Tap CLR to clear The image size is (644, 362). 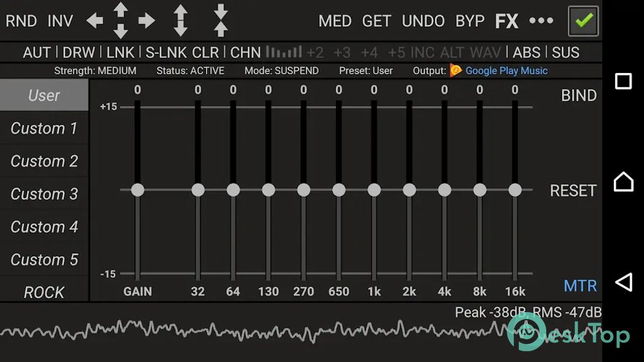pos(205,52)
